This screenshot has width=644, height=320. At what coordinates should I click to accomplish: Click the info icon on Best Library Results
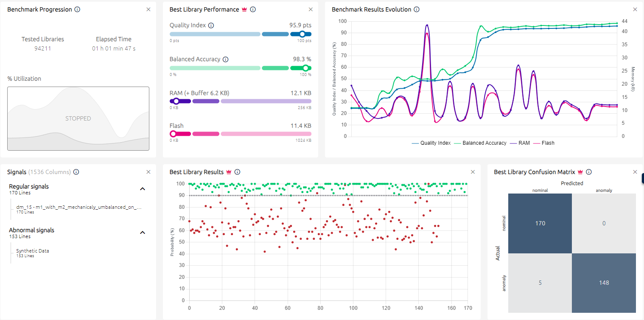(238, 172)
